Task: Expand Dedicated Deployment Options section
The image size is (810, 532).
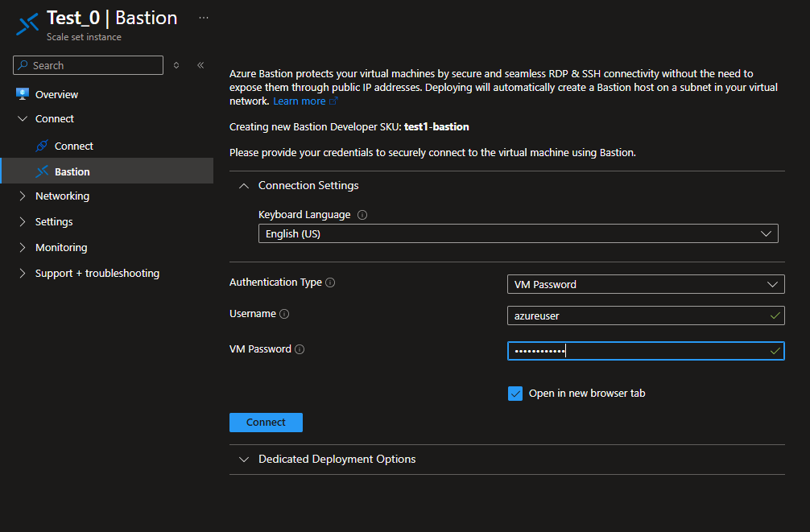Action: pos(244,460)
